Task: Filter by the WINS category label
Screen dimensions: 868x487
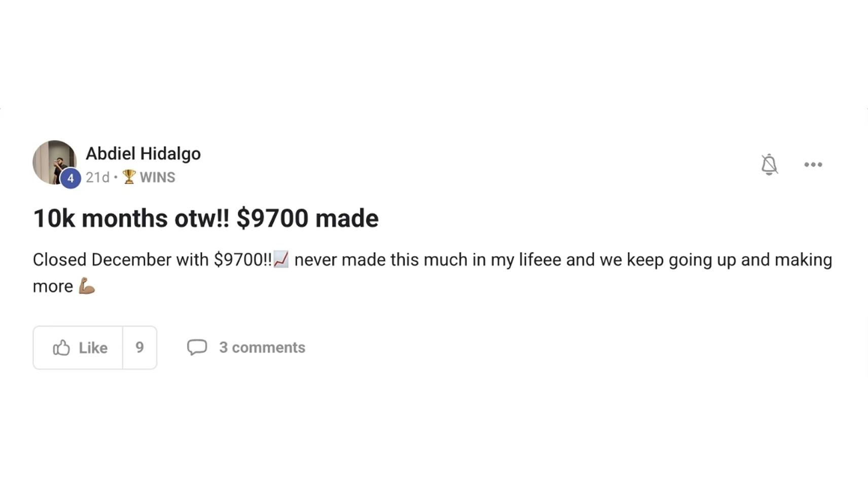Action: click(158, 177)
